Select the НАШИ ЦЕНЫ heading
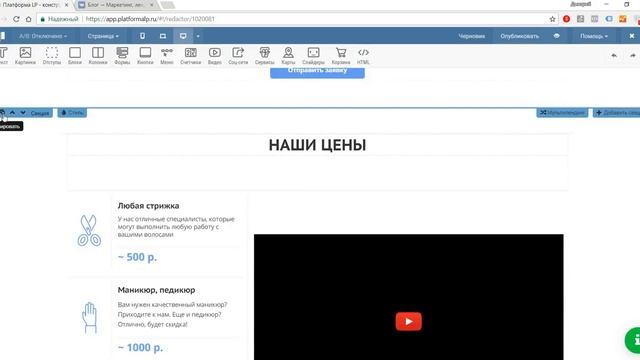 pyautogui.click(x=317, y=145)
